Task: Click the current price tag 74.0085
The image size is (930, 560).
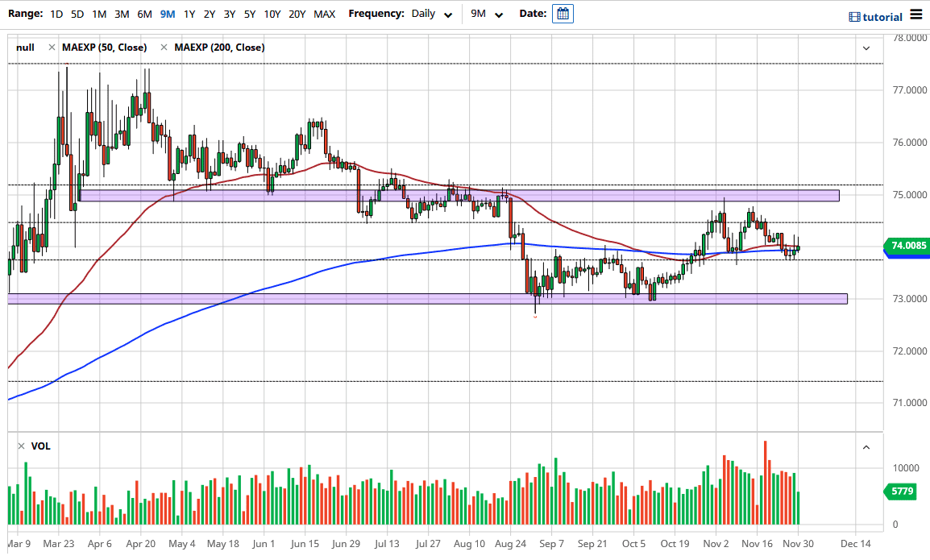Action: pos(907,246)
